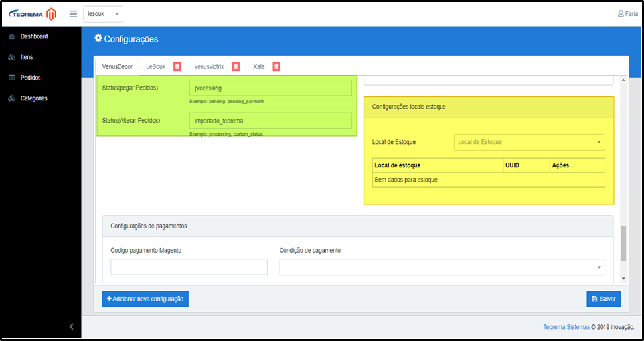This screenshot has width=644, height=341.
Task: Click the Categorias sidebar icon
Action: [11, 98]
